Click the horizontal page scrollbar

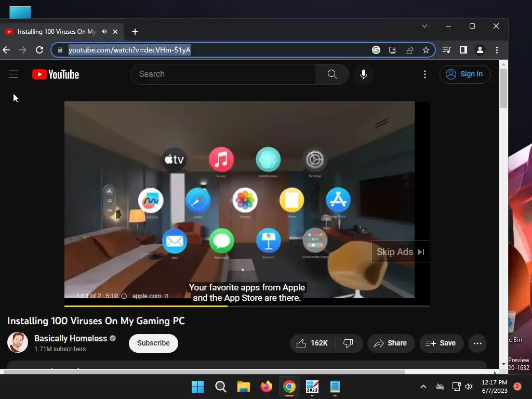pyautogui.click(x=204, y=372)
